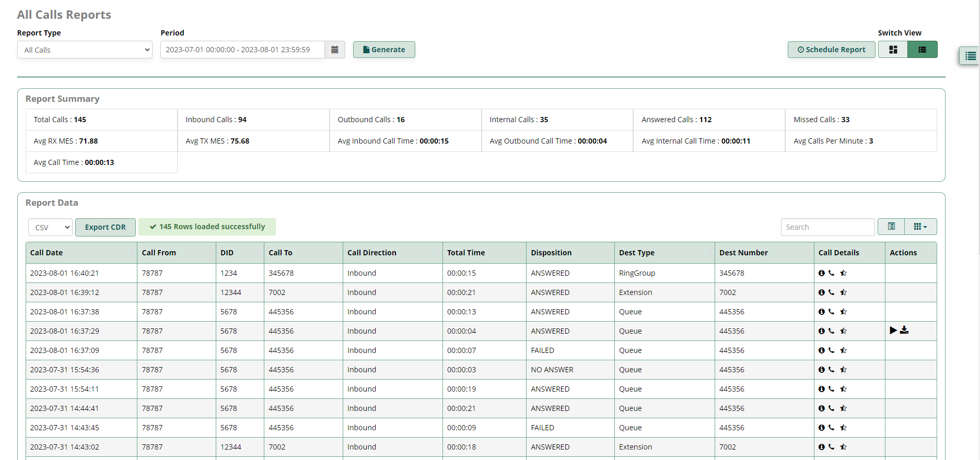980x460 pixels.
Task: Open the Report Type dropdown
Action: (x=85, y=50)
